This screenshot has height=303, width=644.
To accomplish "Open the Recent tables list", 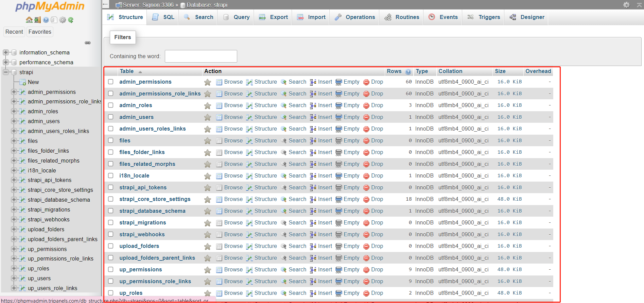I will (14, 32).
